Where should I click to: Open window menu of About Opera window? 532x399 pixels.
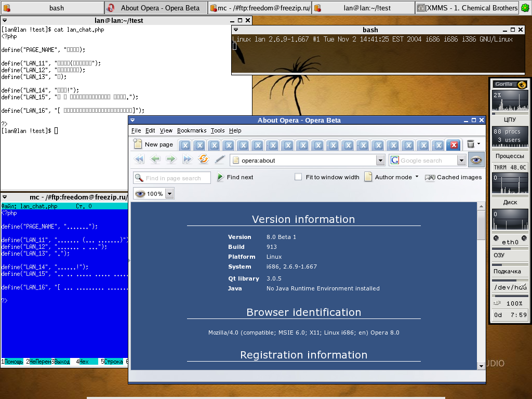[132, 120]
